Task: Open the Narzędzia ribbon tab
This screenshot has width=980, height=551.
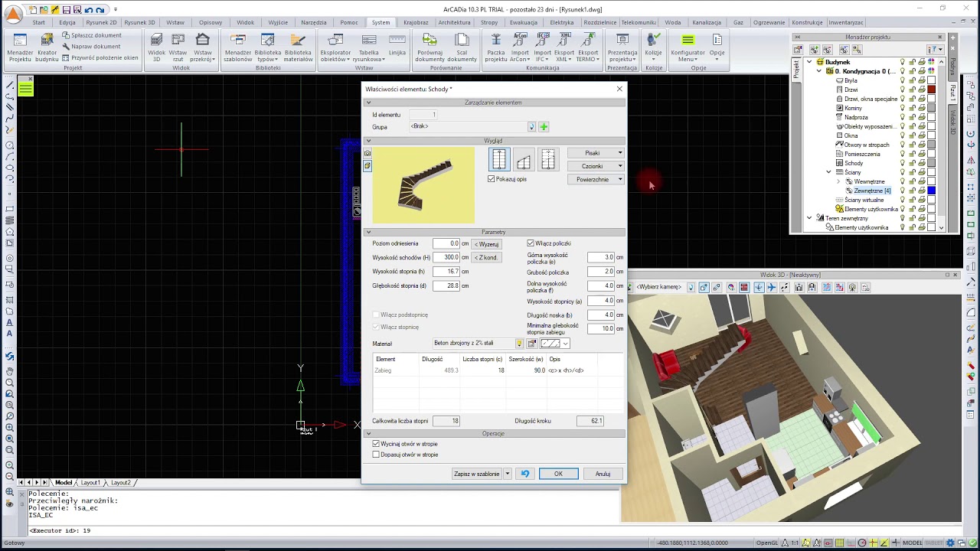Action: coord(313,22)
